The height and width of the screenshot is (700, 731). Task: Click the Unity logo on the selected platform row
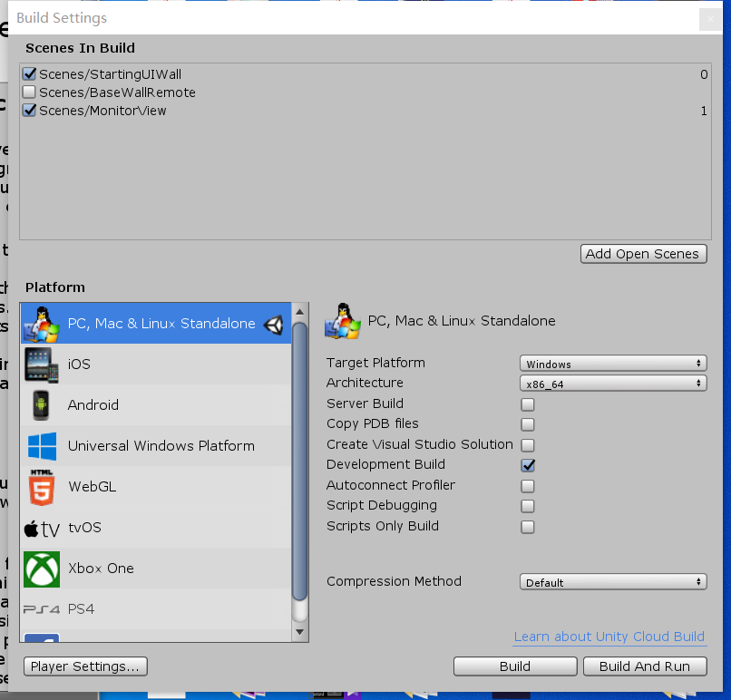[x=274, y=325]
